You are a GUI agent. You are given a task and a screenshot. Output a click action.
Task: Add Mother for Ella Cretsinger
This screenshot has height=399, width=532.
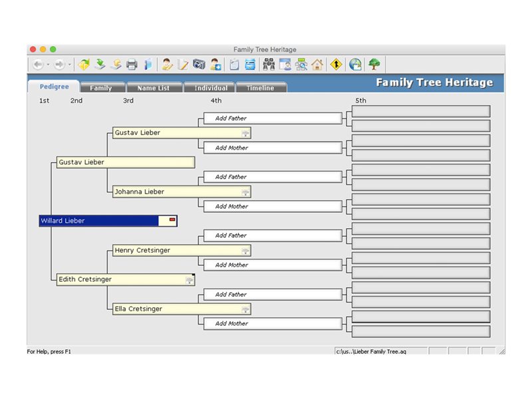pos(273,323)
